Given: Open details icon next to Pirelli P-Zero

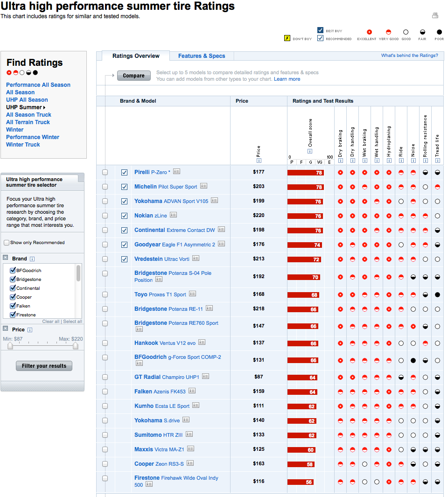Looking at the screenshot, I should point(176,171).
